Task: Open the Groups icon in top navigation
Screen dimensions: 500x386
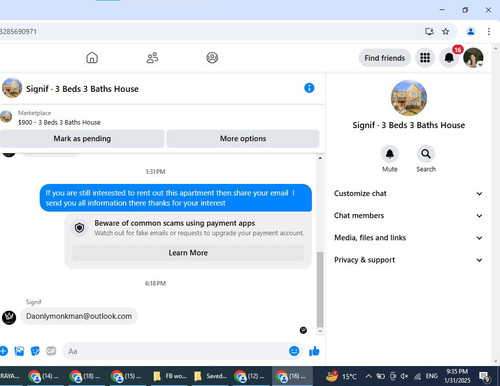Action: [x=212, y=58]
